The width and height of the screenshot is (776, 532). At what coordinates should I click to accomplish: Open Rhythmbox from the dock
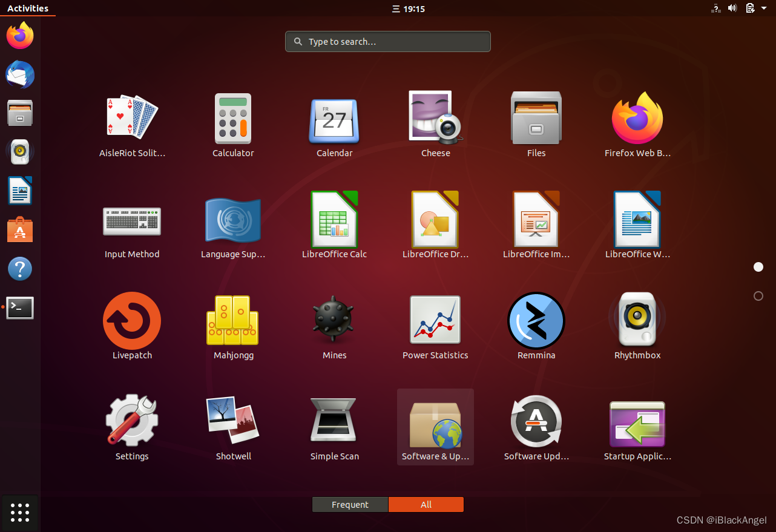[20, 152]
